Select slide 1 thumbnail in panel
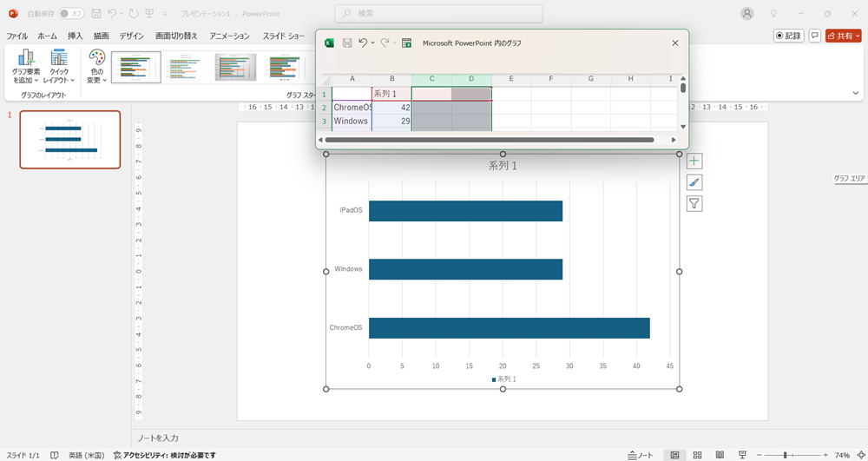This screenshot has width=868, height=461. [69, 140]
